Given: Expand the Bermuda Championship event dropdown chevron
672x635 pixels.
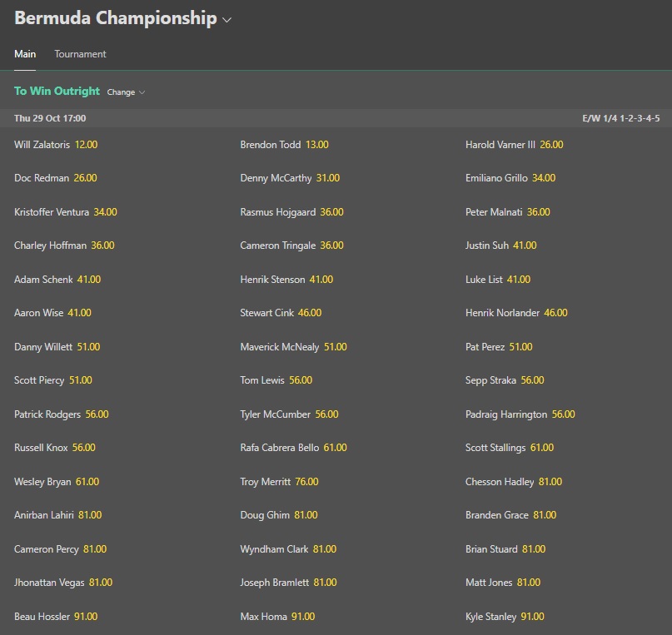Looking at the screenshot, I should tap(226, 20).
